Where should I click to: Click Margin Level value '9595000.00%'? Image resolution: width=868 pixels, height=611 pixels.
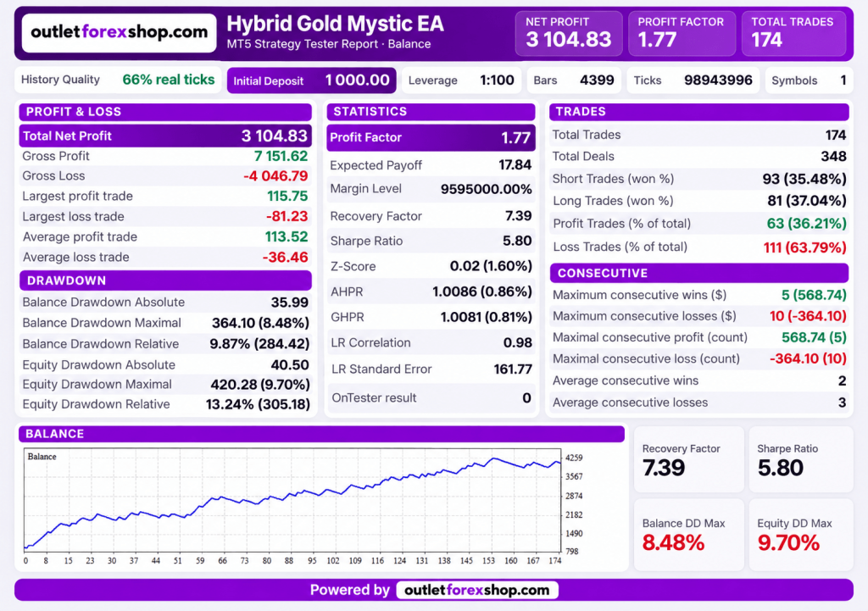(x=486, y=189)
